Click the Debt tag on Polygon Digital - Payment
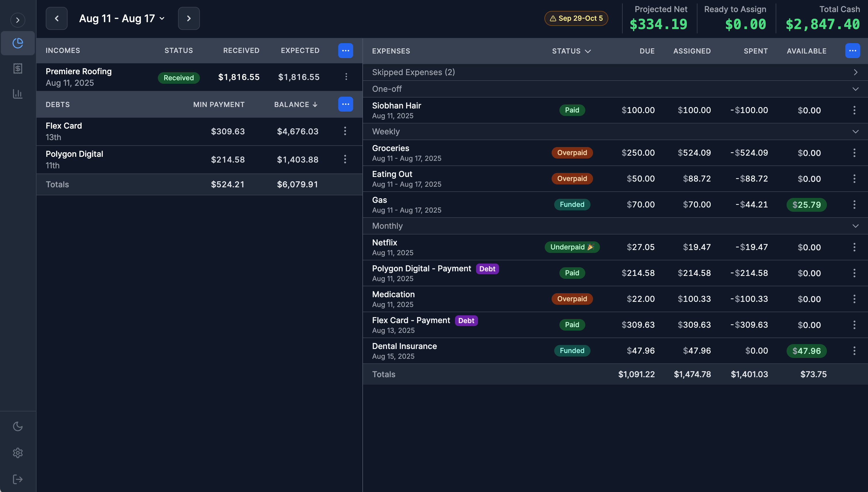 tap(487, 269)
